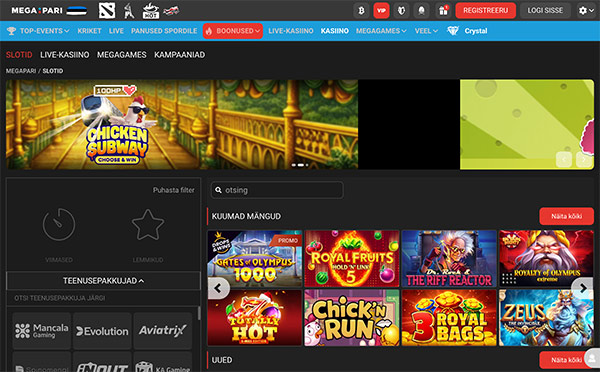Viewport: 600px width, 372px height.
Task: Select the Live-kasiino sub tab
Action: click(x=65, y=55)
